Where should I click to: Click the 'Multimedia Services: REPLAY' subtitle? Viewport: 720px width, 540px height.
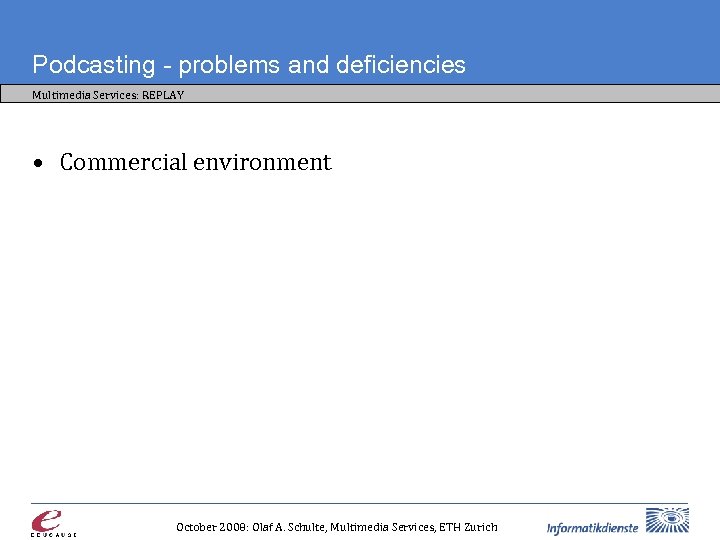coord(108,95)
